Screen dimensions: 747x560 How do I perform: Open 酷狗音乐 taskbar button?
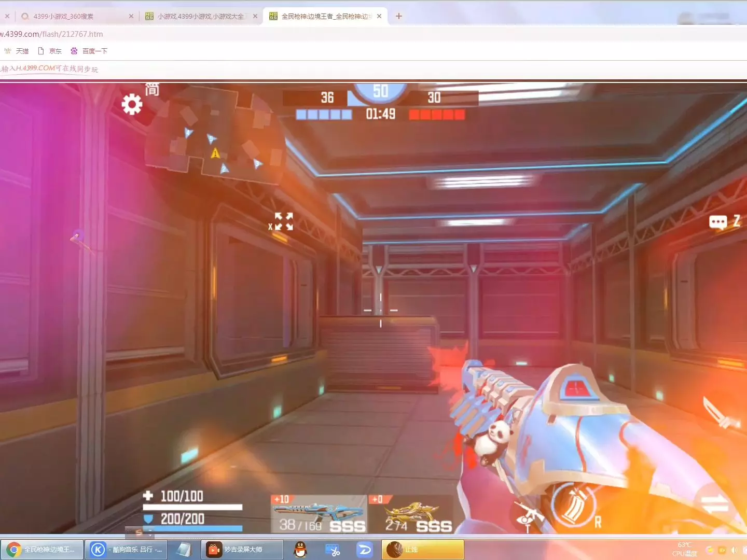click(x=126, y=550)
